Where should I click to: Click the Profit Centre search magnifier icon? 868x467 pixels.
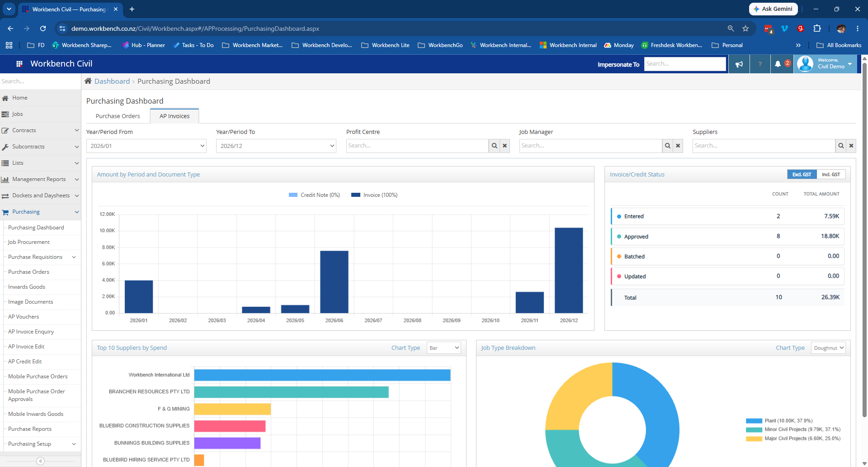click(x=494, y=146)
